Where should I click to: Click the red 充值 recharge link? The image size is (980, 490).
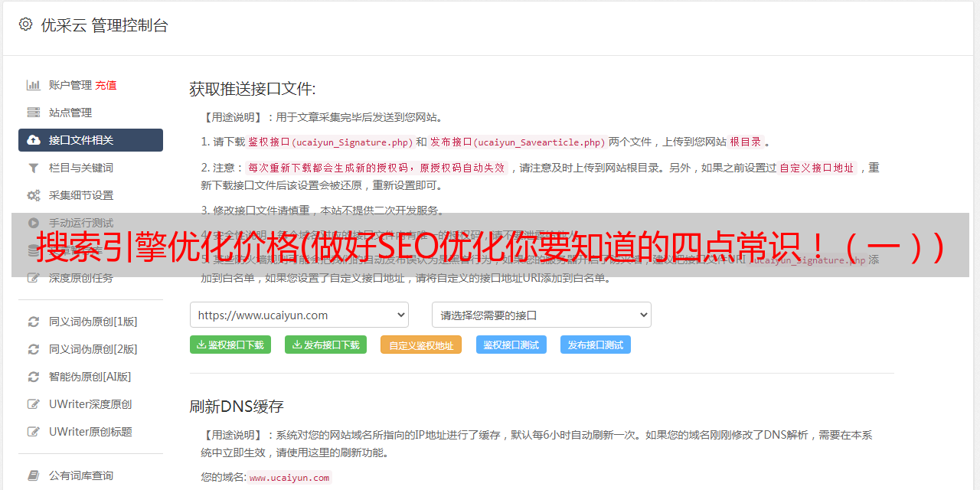(x=106, y=85)
